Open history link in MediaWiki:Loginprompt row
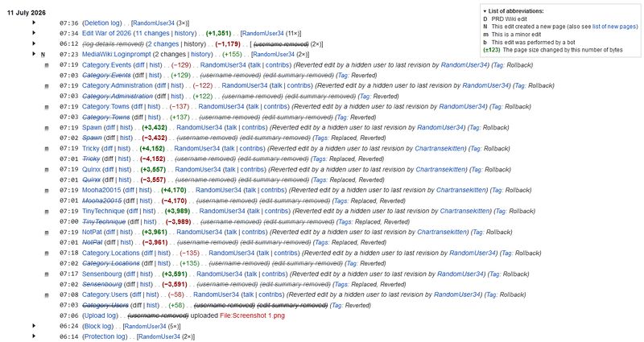This screenshot has width=644, height=342. tap(200, 54)
